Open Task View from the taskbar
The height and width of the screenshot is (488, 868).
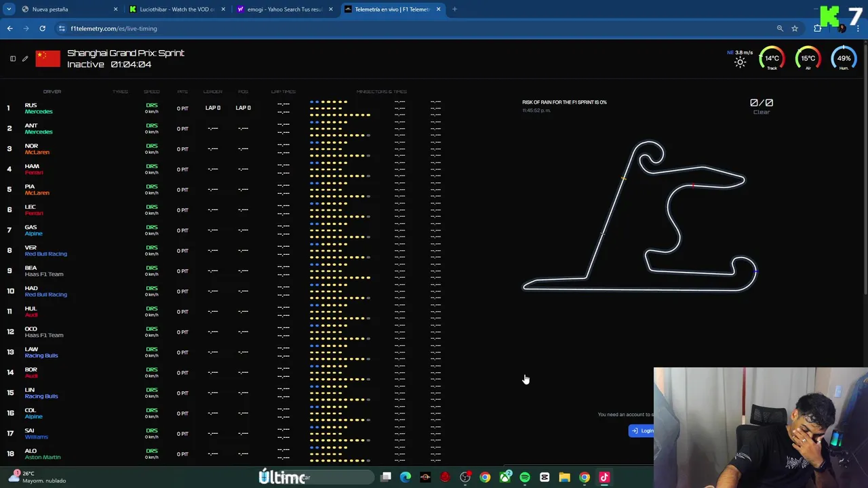(386, 477)
